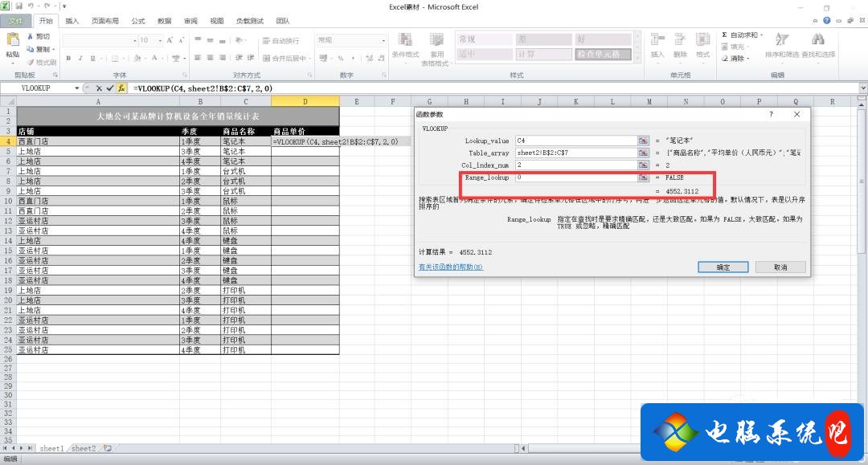Open the AutoSum dropdown arrow

(762, 35)
